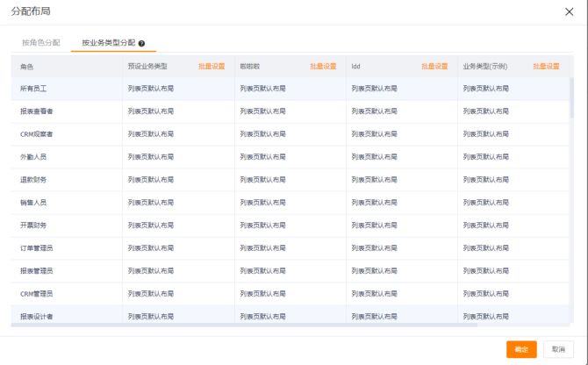The height and width of the screenshot is (365, 588).
Task: Open ldd layout dropdown for 开票财务
Action: [x=399, y=225]
